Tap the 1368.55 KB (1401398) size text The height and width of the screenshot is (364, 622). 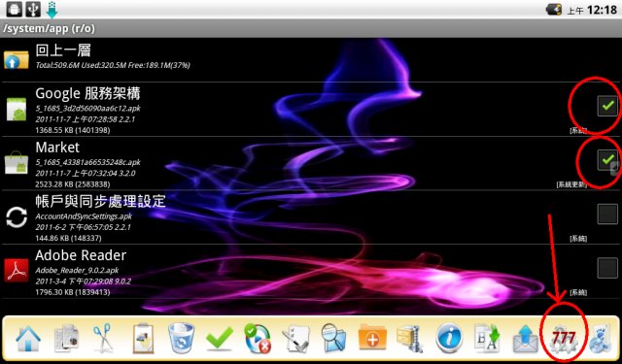[73, 130]
